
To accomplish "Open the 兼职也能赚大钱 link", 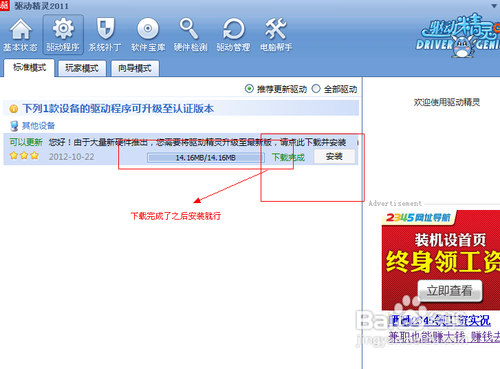I will [444, 337].
